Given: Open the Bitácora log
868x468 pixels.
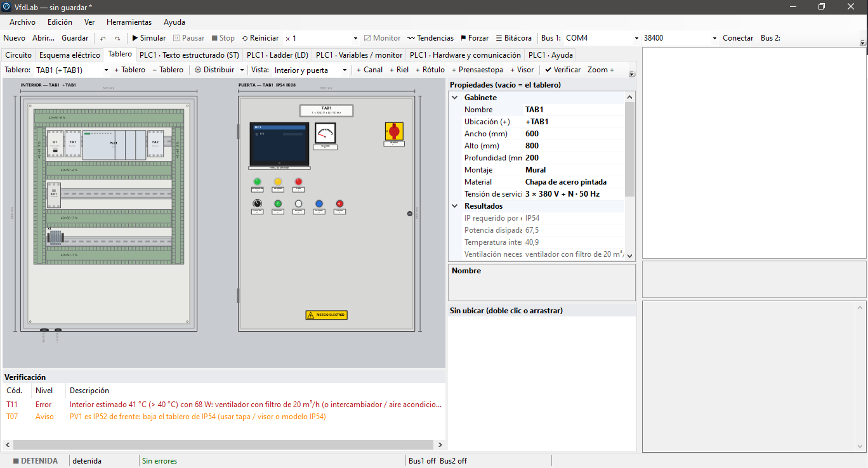Looking at the screenshot, I should point(514,38).
